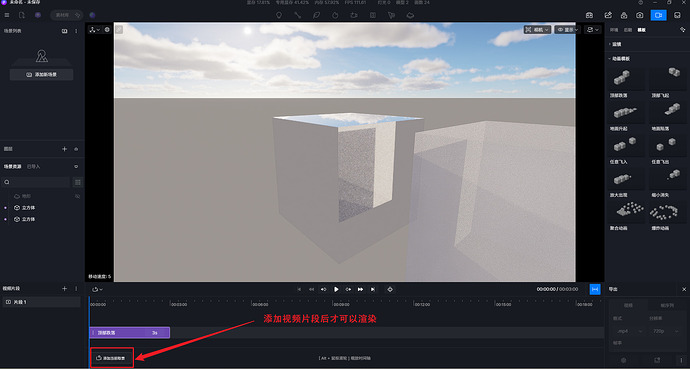Viewport: 690px width, 369px height.
Task: Click the 素材库 search field
Action: point(66,15)
